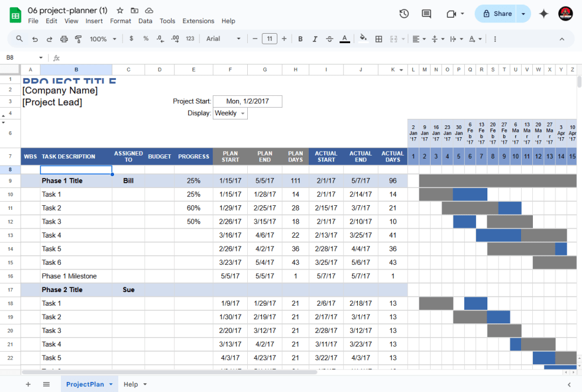Click the Merge cells icon
This screenshot has width=582, height=392.
point(395,38)
